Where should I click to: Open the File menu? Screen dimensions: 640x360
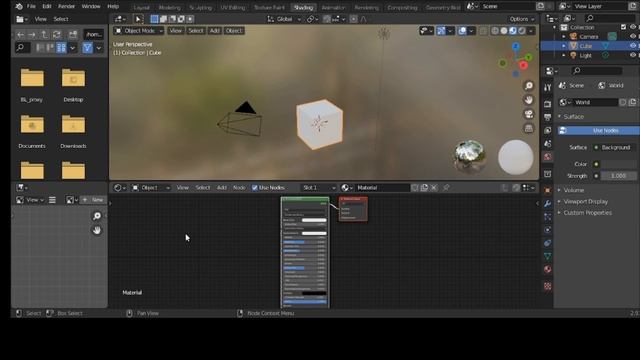[31, 7]
